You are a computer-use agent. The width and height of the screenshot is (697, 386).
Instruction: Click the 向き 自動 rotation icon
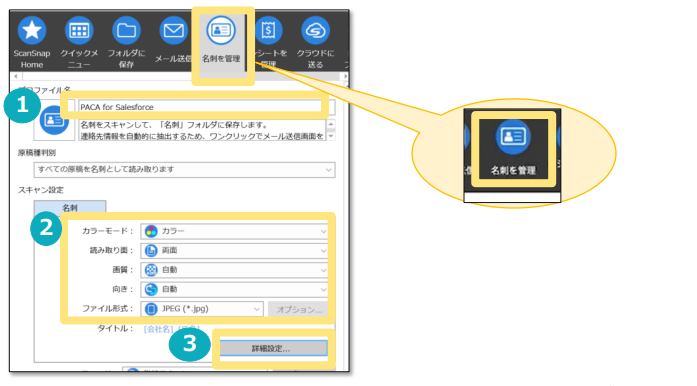tap(151, 290)
